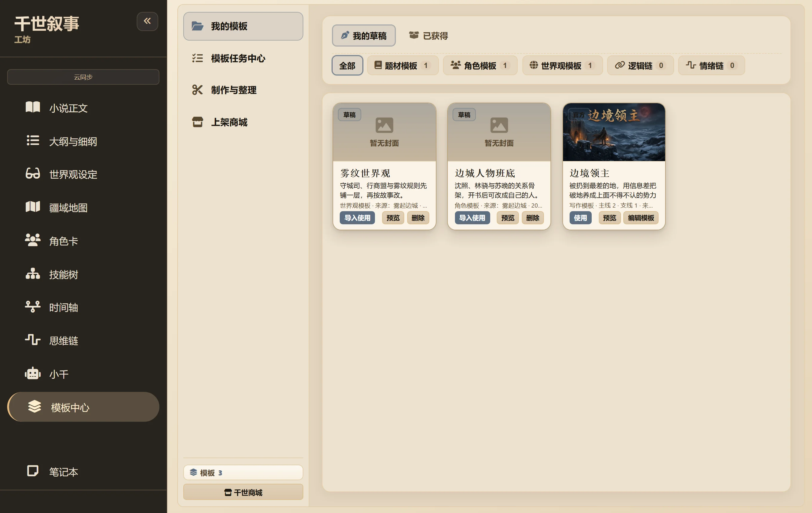Click 导入使用 on 雾纹世界观 card
The width and height of the screenshot is (812, 513).
point(357,218)
